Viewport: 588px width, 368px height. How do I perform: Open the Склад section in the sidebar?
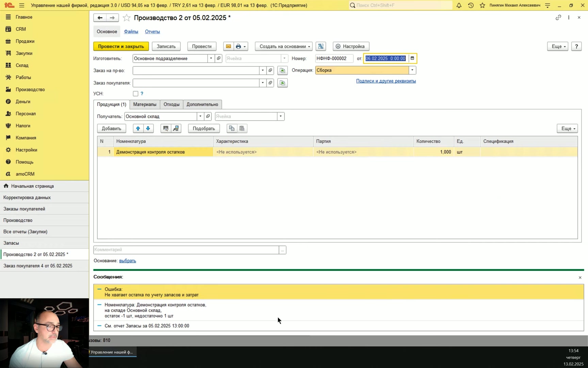22,65
